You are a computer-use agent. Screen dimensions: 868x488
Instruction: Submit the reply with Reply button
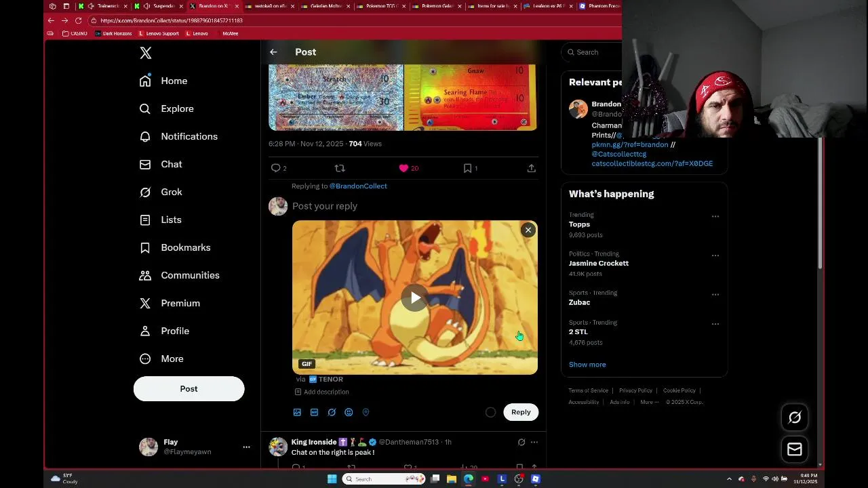point(521,412)
